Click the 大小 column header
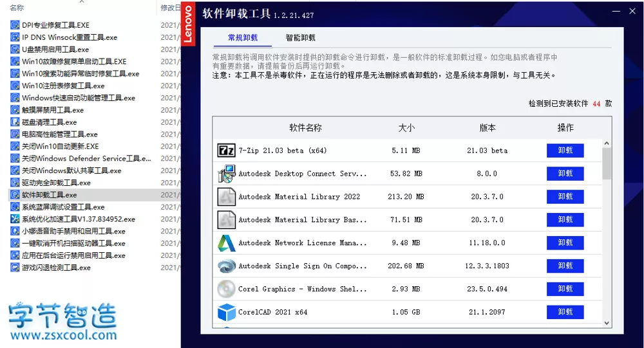This screenshot has width=644, height=348. pos(406,128)
